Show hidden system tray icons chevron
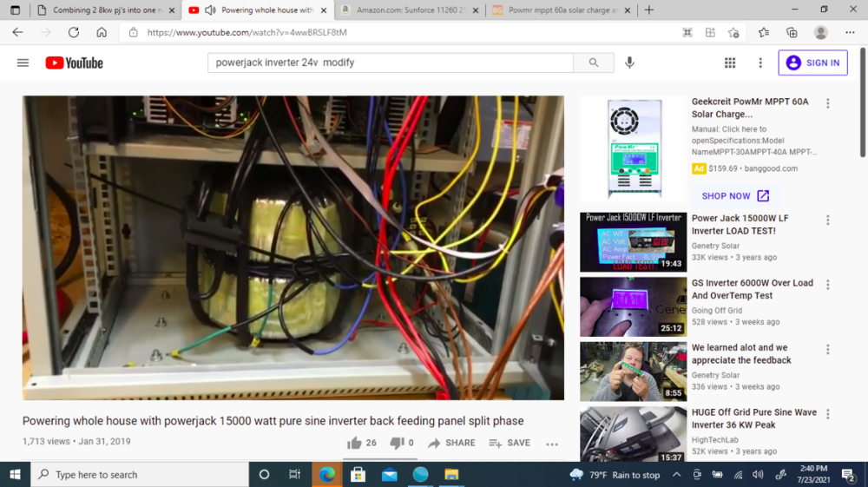The height and width of the screenshot is (487, 868). click(x=676, y=474)
